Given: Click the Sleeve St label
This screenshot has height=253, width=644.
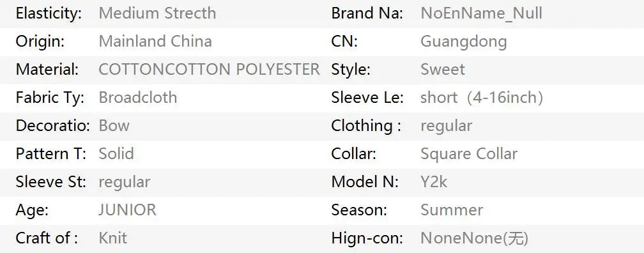Looking at the screenshot, I should [51, 181].
